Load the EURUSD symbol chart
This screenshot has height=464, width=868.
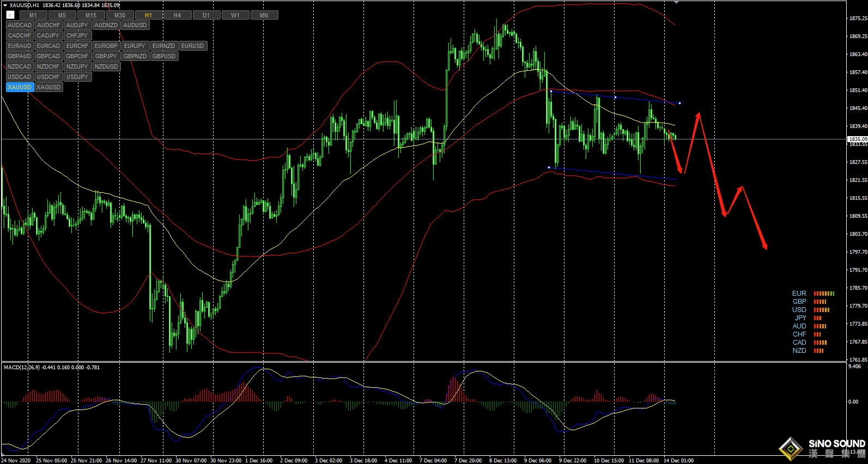192,46
